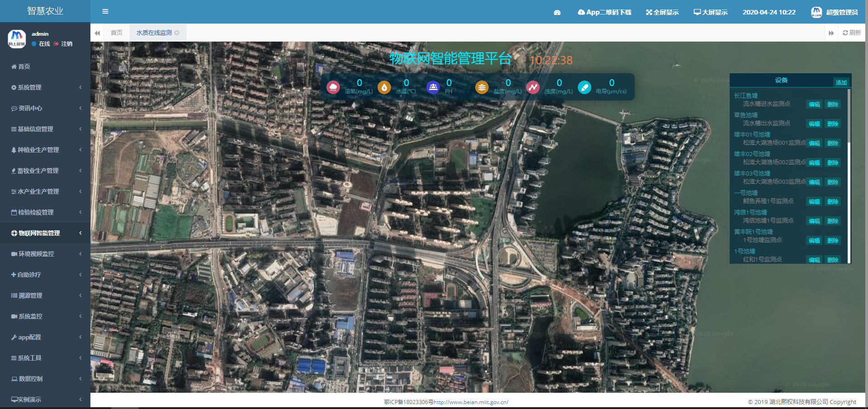Click the turbidity indicator icon
868x409 pixels.
pyautogui.click(x=533, y=87)
